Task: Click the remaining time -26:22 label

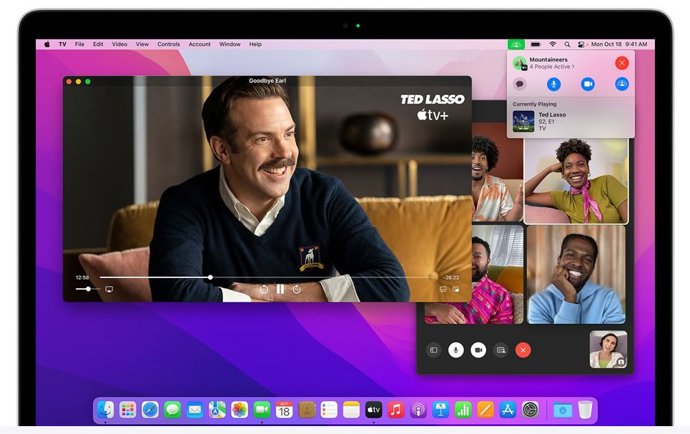Action: 451,277
